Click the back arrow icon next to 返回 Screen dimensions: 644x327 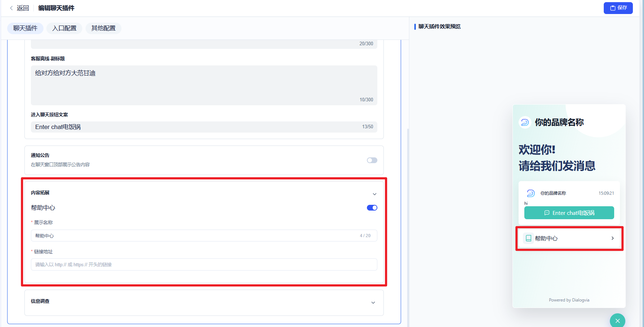point(11,8)
